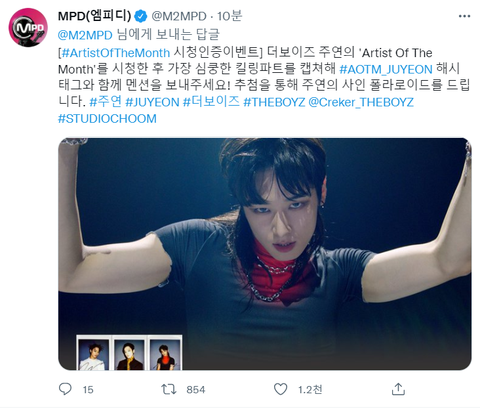
Task: Open the #JUYEON hashtag link
Action: point(152,102)
